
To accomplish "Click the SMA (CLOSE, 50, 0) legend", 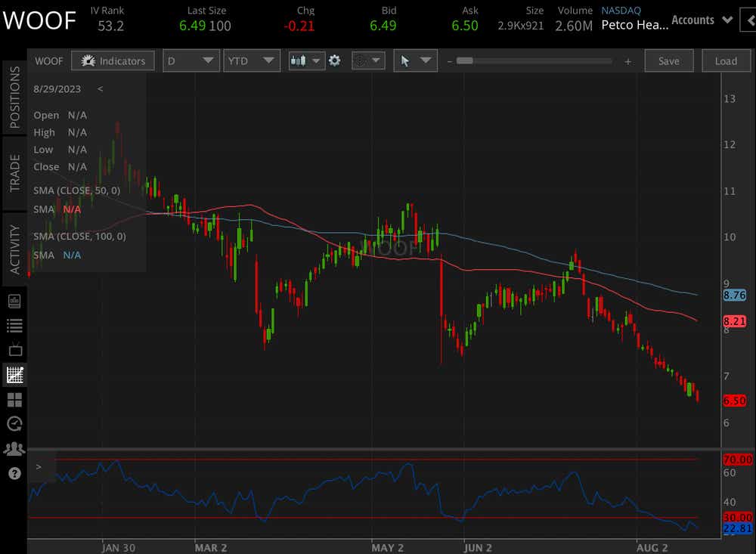I will tap(76, 190).
